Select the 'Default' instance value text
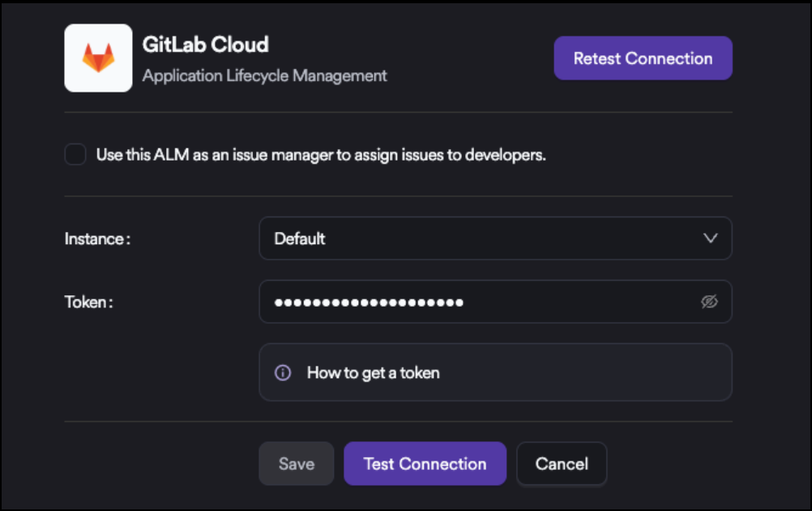 click(x=300, y=238)
